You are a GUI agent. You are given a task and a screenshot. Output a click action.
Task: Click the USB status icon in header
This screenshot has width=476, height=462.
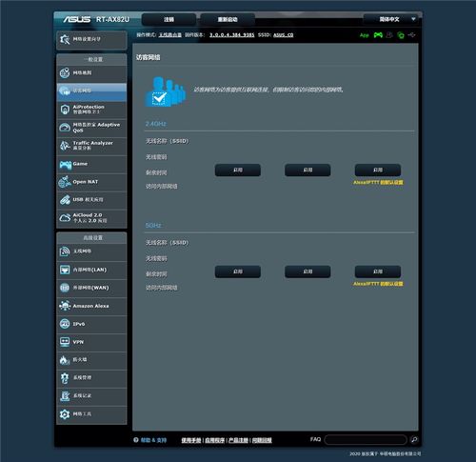point(411,35)
